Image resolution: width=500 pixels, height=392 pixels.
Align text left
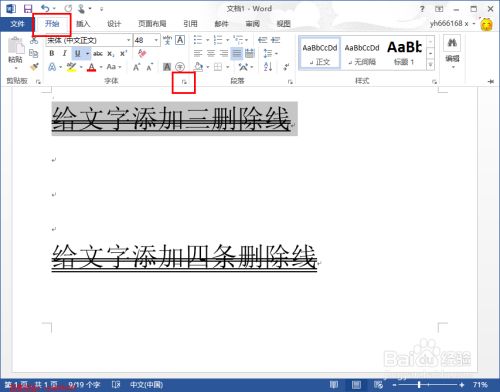(198, 53)
